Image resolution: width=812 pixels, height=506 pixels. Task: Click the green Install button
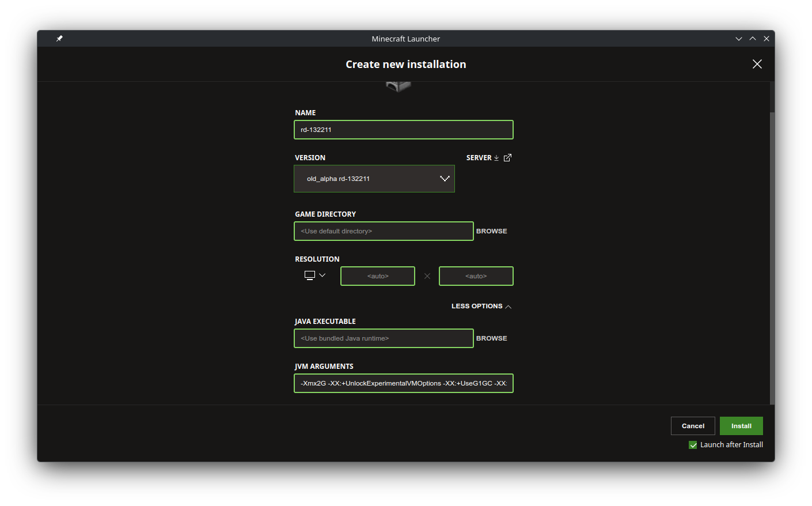tap(741, 426)
